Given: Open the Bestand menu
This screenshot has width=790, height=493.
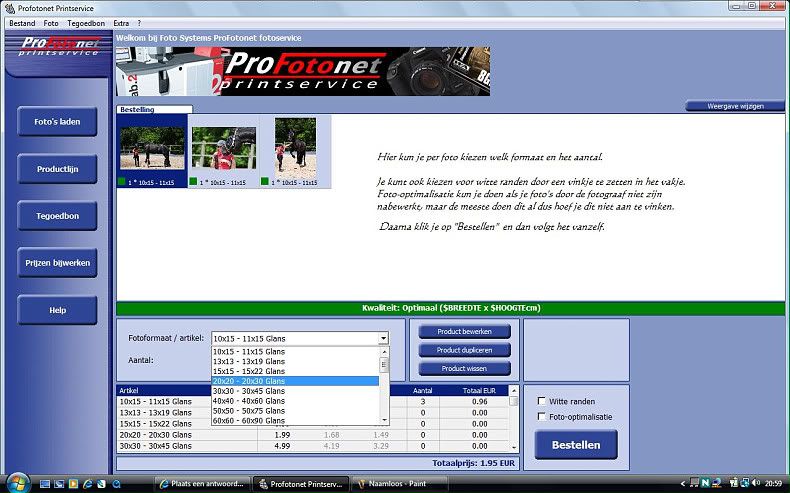Looking at the screenshot, I should pyautogui.click(x=22, y=22).
